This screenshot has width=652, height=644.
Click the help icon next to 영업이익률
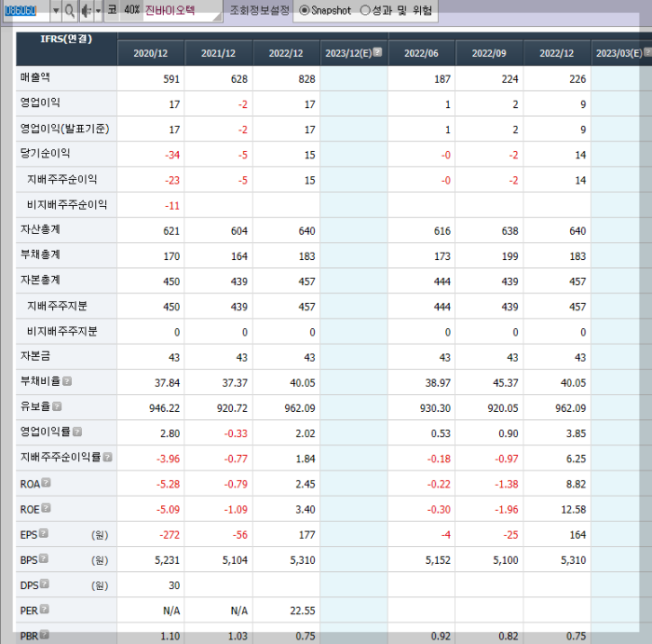[77, 432]
